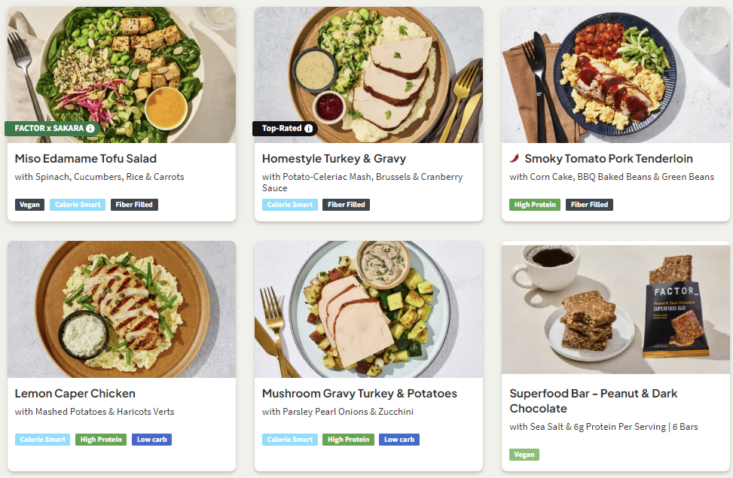Click Mushroom Gravy Turkey & Potatoes title
Viewport: 733px width, 478px height.
(359, 393)
